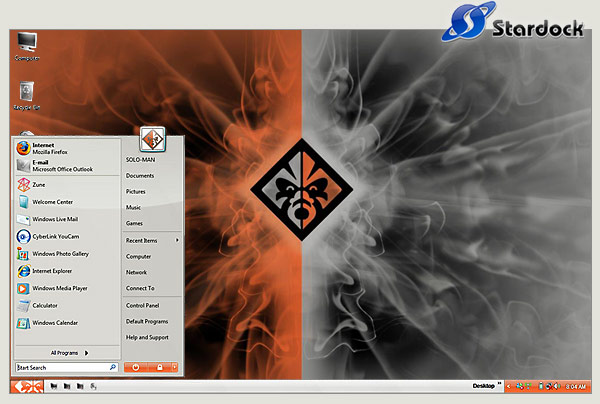
Task: Open Help and Support
Action: (x=146, y=337)
